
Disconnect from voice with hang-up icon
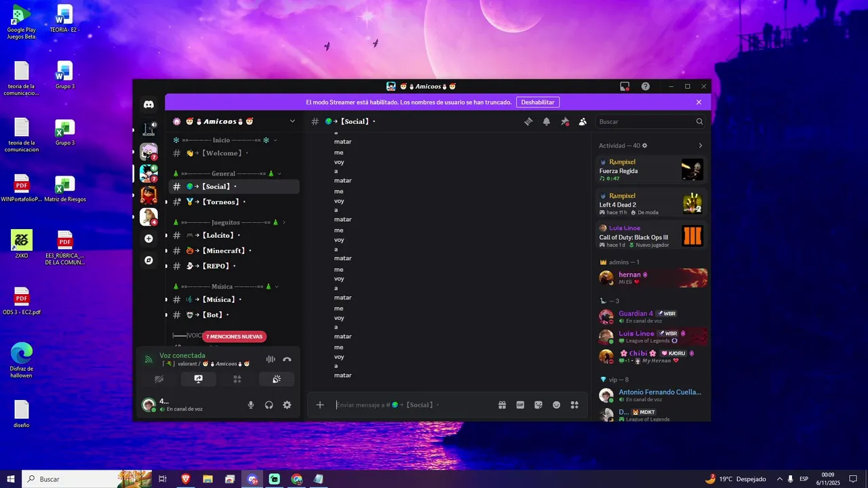(x=287, y=360)
